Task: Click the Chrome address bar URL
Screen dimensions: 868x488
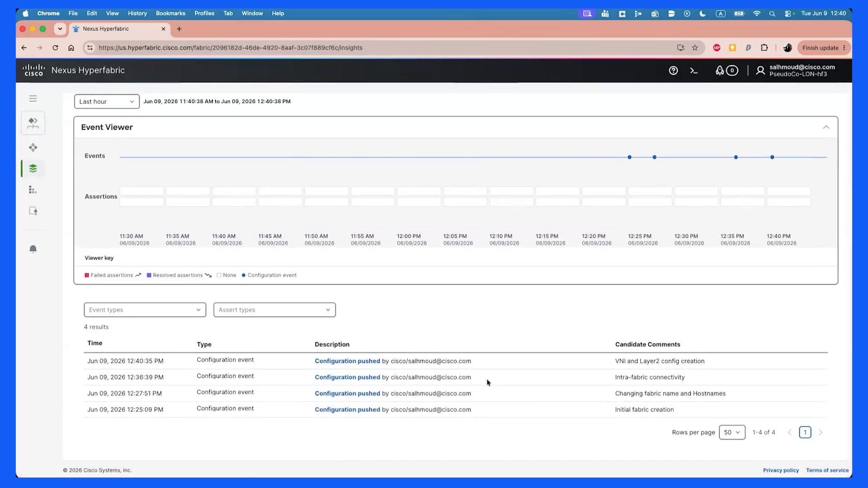Action: 231,48
